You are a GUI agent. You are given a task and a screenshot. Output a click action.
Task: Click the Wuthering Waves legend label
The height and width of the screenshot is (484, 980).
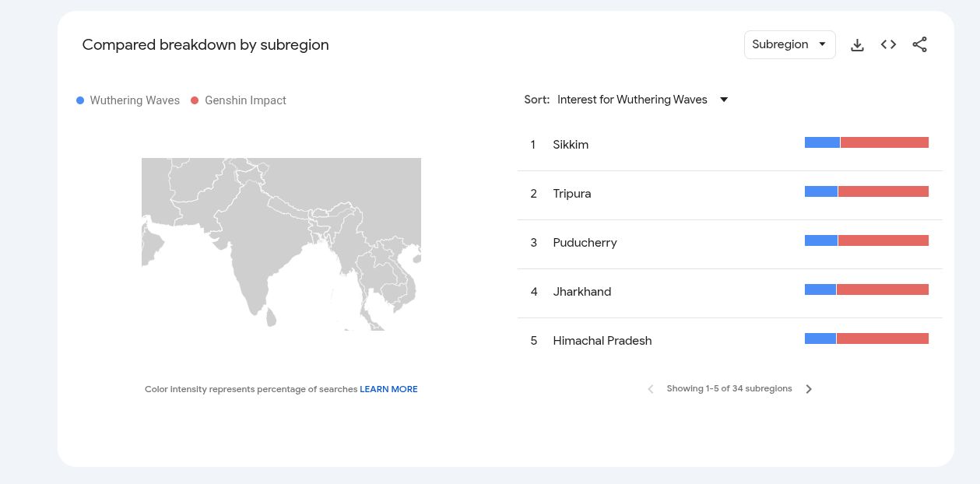pyautogui.click(x=135, y=100)
